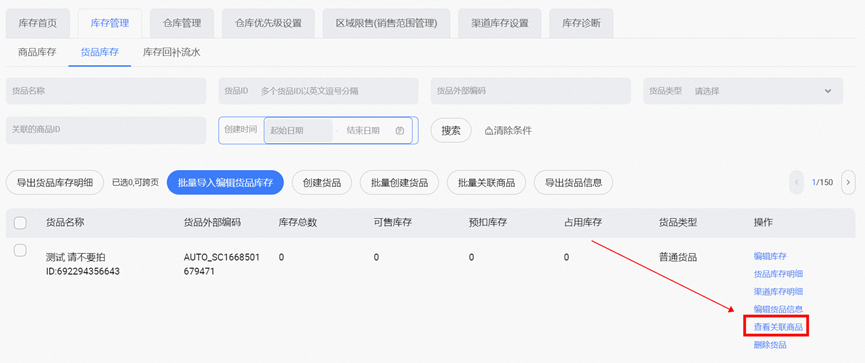Viewport: 865px width, 363px height.
Task: Click 查看关联商品 link
Action: [778, 327]
